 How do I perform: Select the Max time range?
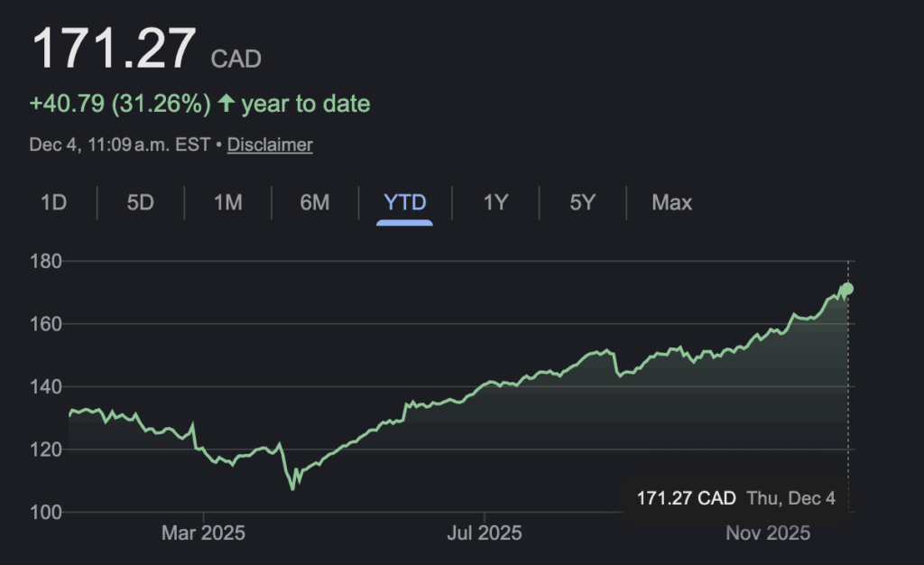tap(672, 202)
